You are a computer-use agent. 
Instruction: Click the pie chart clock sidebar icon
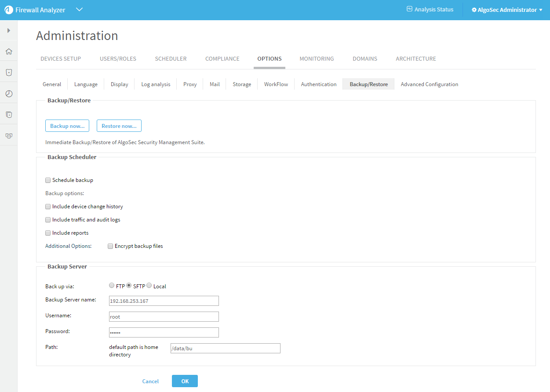pos(9,94)
